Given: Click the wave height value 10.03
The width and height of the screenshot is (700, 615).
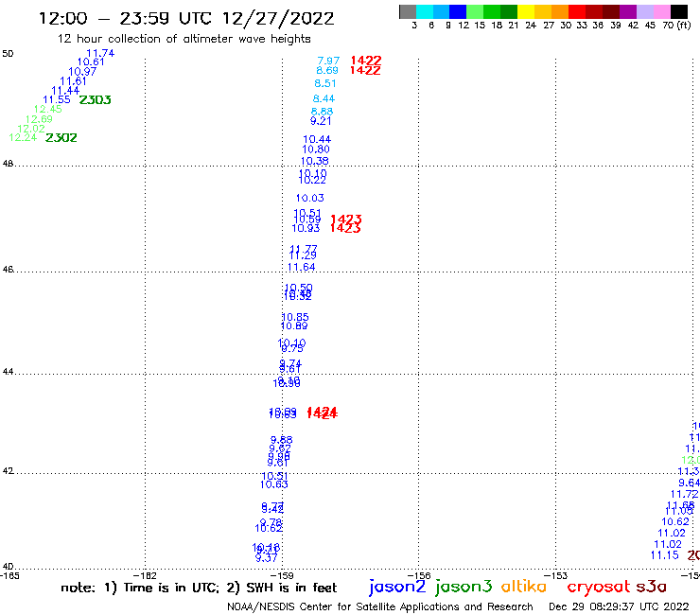Looking at the screenshot, I should (310, 198).
